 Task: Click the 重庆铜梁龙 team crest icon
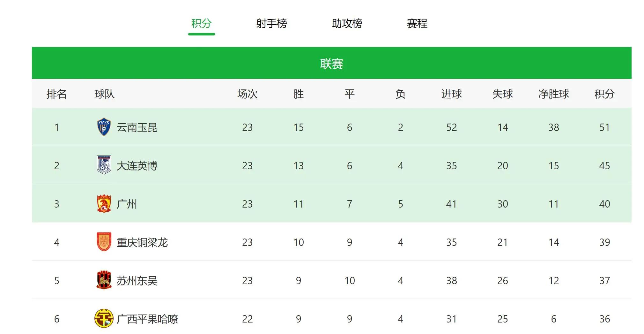pos(104,242)
